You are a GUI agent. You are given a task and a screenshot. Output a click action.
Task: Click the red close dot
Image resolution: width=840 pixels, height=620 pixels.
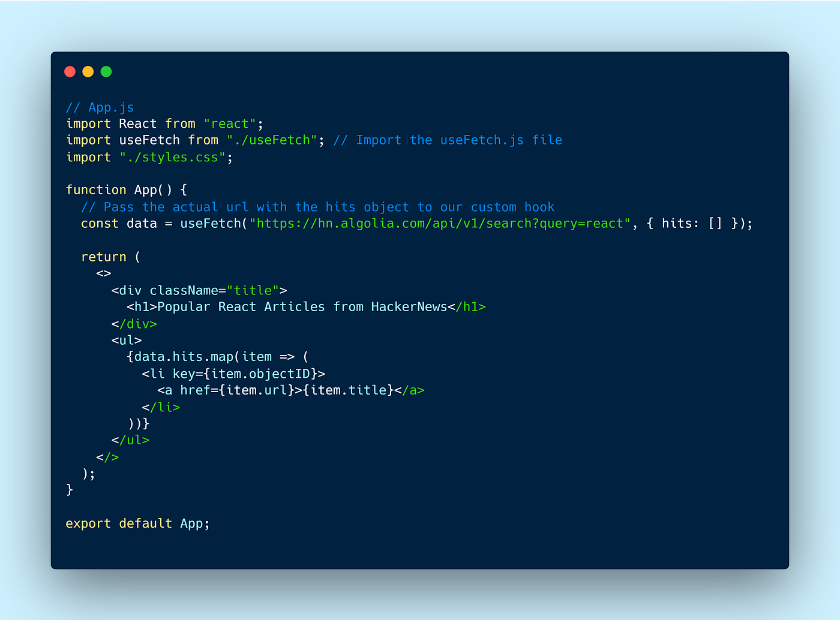click(x=70, y=72)
